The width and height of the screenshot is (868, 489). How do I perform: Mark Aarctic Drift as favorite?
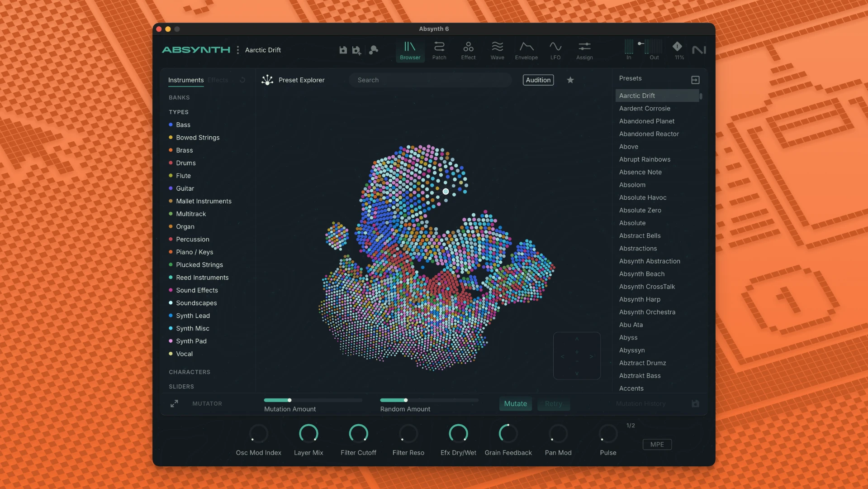click(x=570, y=80)
